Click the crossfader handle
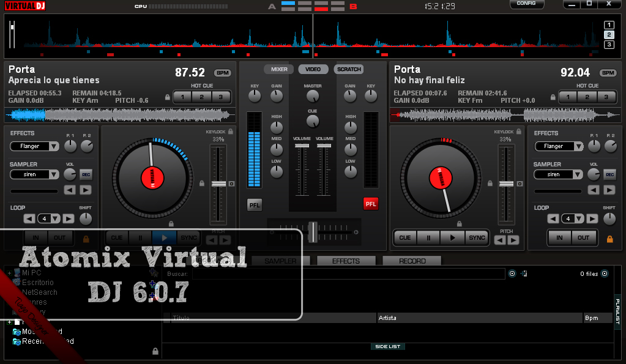Viewport: 626px width, 364px height. [313, 232]
